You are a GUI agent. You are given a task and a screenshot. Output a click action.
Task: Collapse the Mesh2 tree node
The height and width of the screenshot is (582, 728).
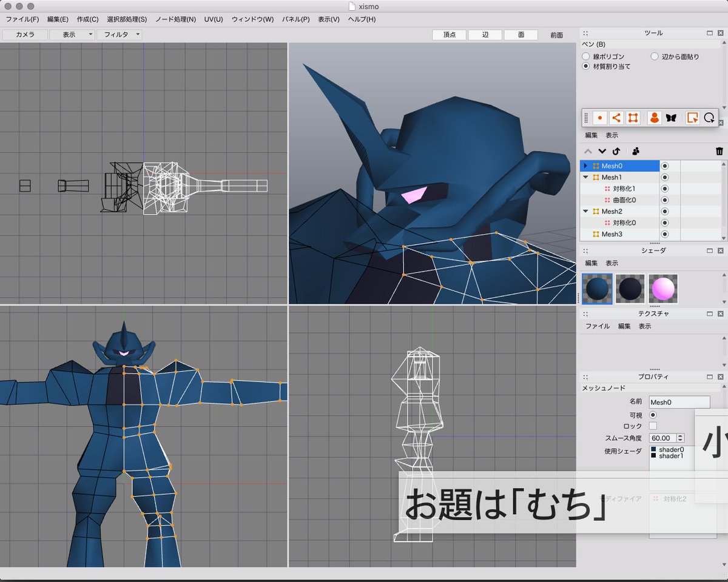pos(585,211)
